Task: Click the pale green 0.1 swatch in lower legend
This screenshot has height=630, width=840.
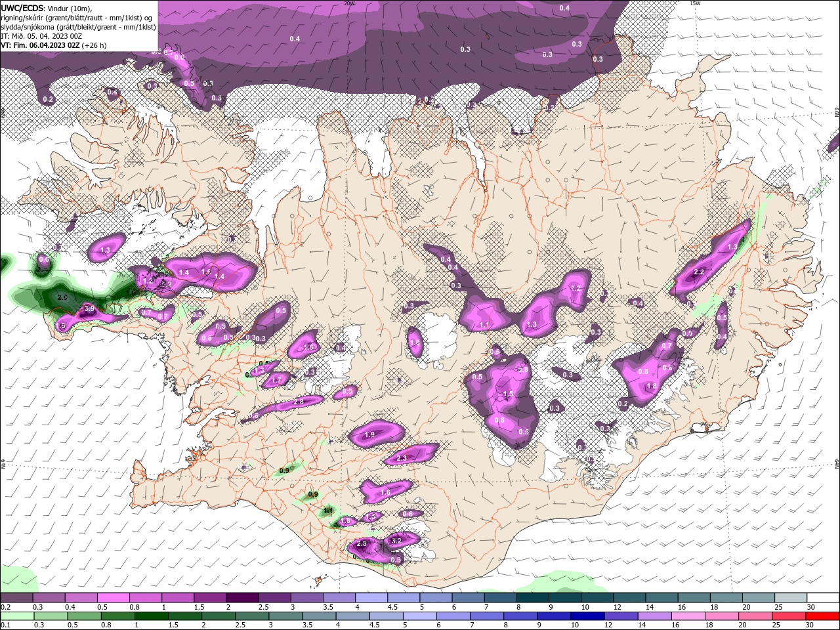Action: [17, 616]
